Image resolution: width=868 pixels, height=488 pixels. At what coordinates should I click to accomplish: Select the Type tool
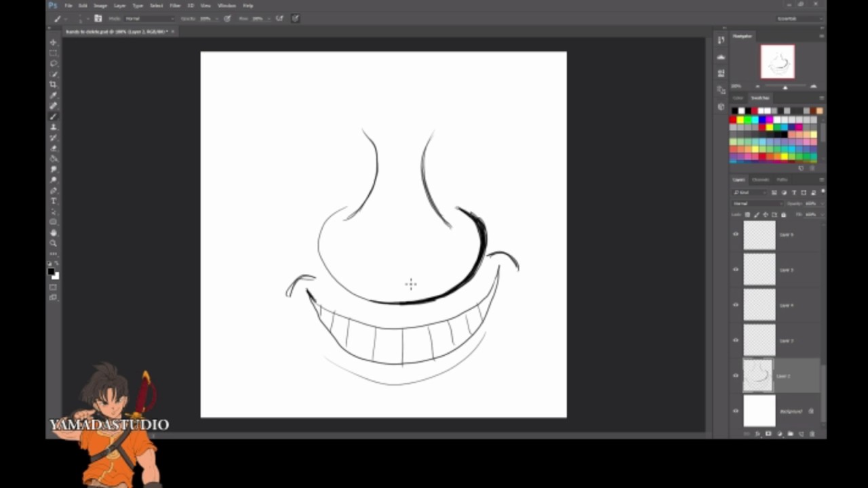[54, 201]
